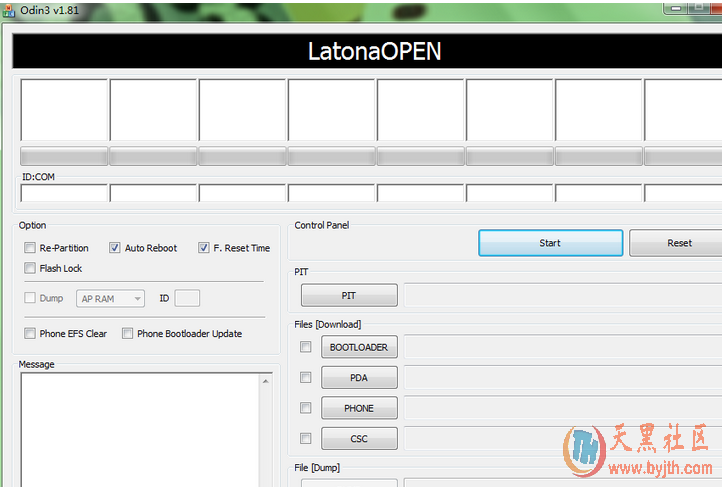Check the Phone EFS Clear option
The height and width of the screenshot is (487, 722).
(30, 334)
